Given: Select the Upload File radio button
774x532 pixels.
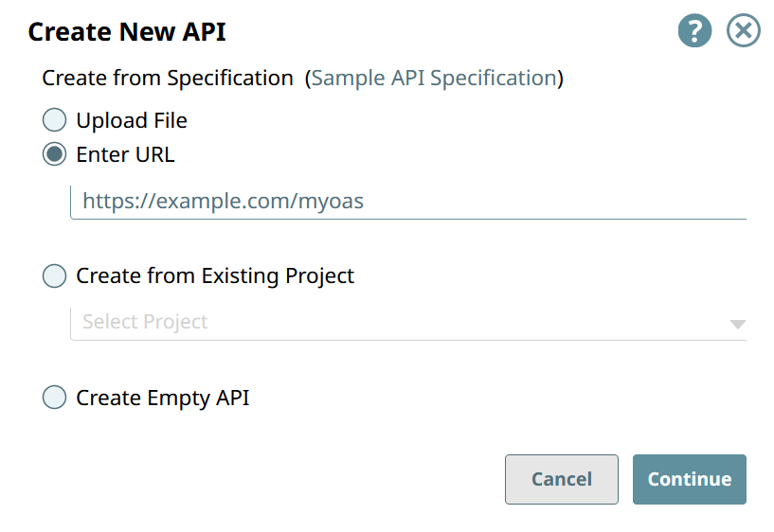Looking at the screenshot, I should coord(55,120).
